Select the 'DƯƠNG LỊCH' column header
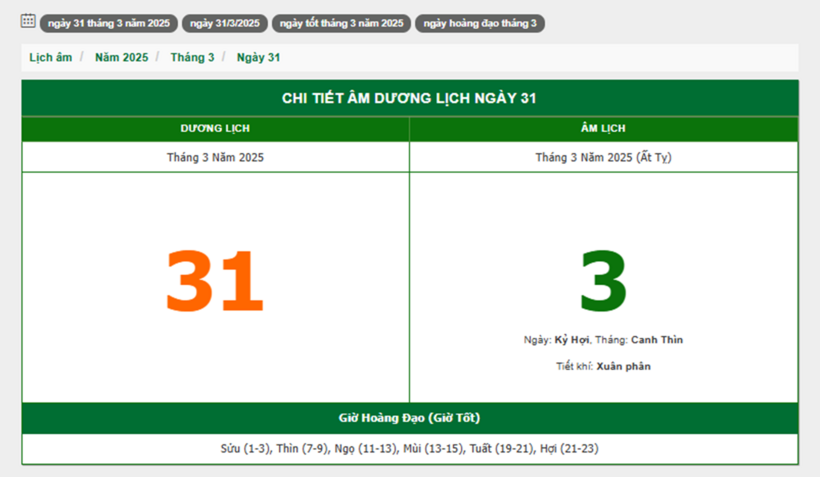 click(x=215, y=129)
